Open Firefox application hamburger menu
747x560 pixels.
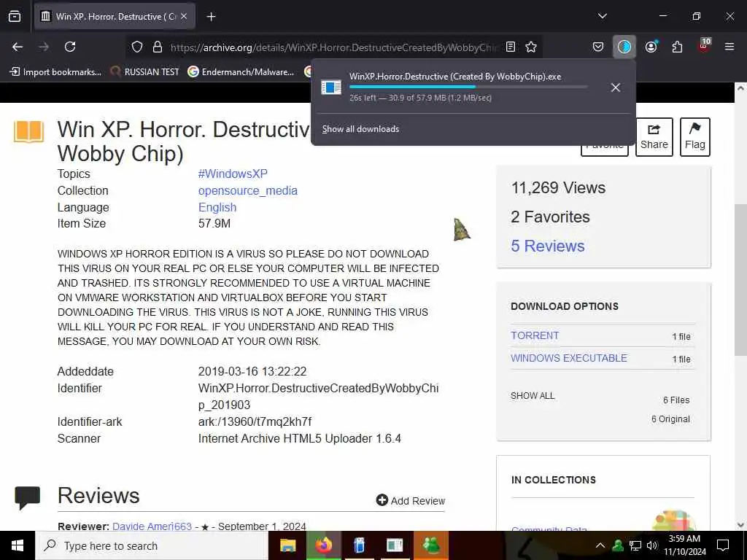(729, 47)
